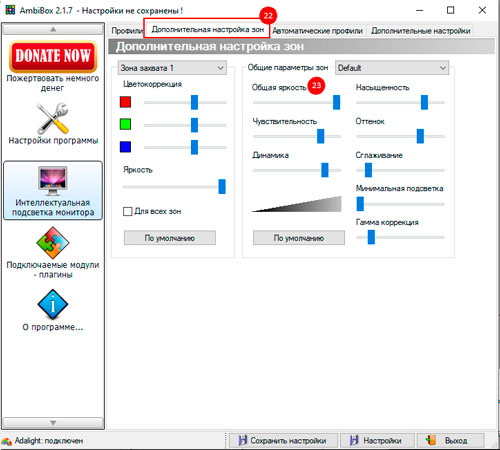Viewport: 500px width, 450px height.
Task: Click the DONATE NOW banner icon
Action: click(x=53, y=56)
